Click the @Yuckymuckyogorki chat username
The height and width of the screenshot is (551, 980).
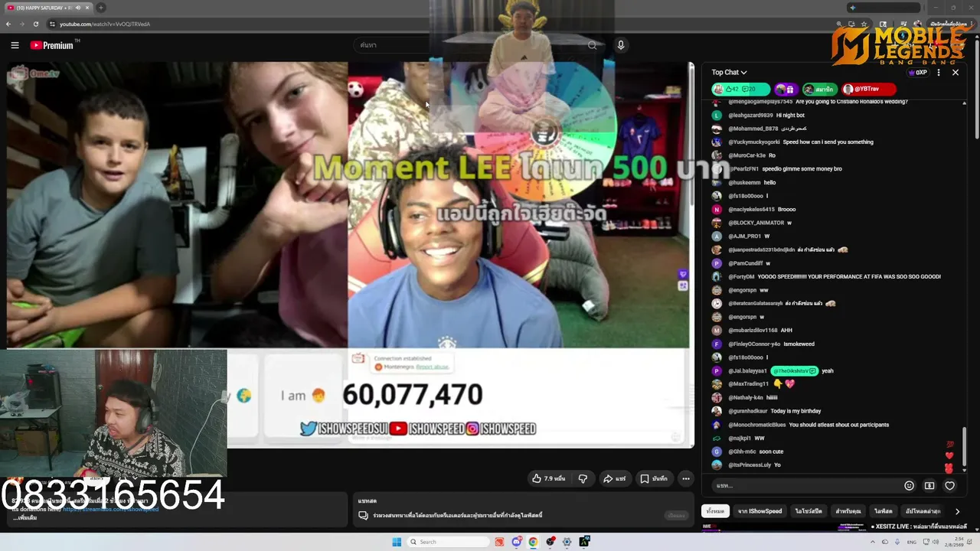coord(754,142)
